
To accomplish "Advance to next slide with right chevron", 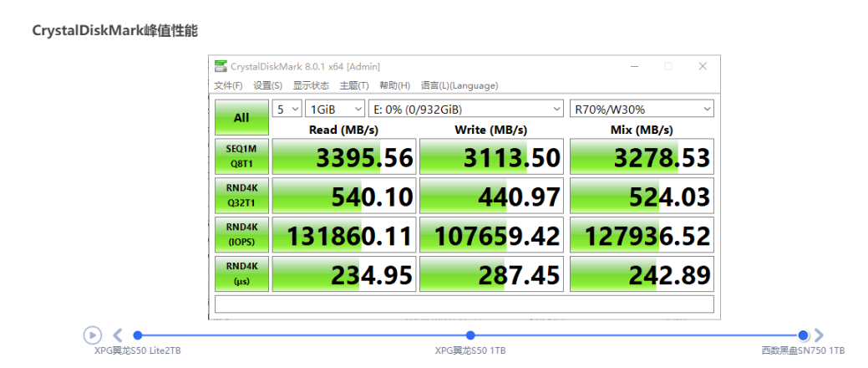I will coord(820,335).
